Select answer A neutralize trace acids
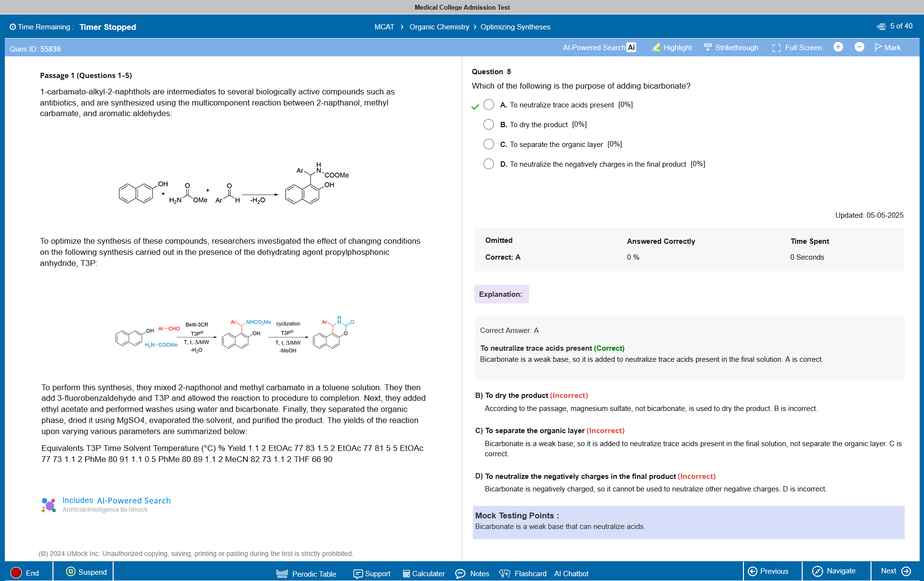 pyautogui.click(x=489, y=105)
